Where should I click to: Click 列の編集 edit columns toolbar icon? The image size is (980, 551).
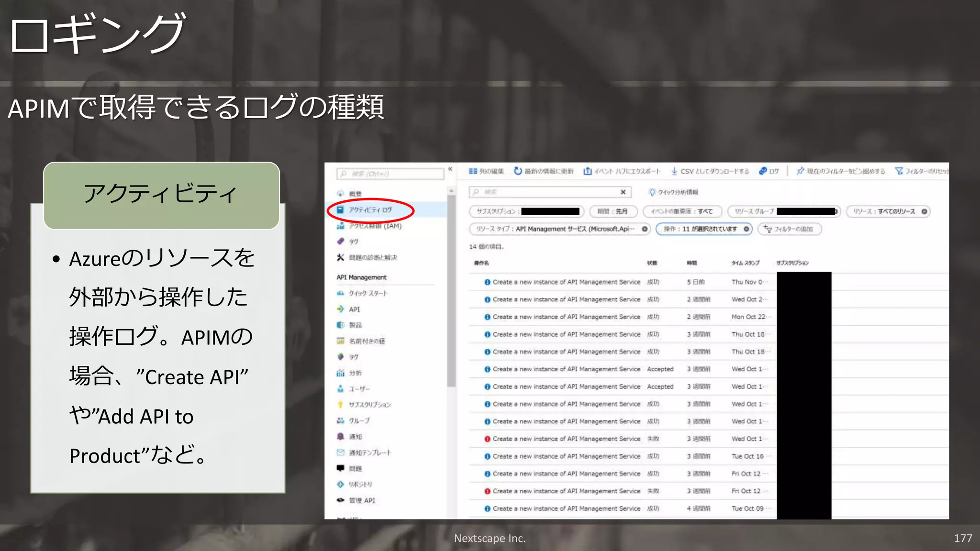[473, 171]
